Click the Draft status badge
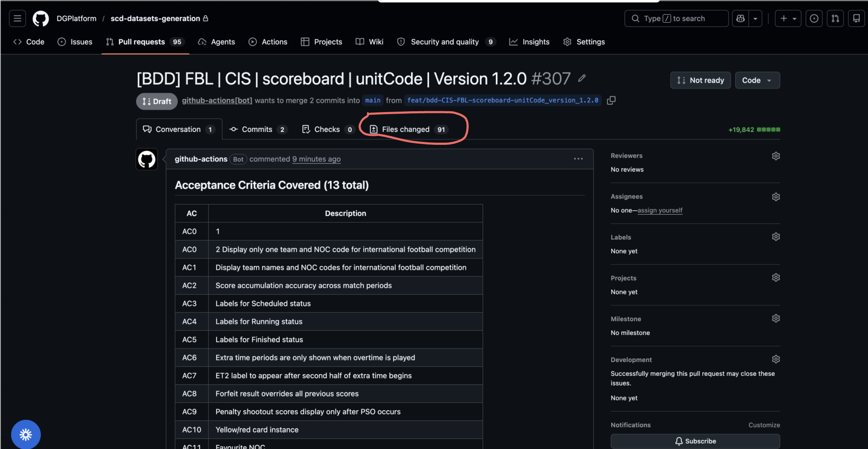 (x=157, y=101)
